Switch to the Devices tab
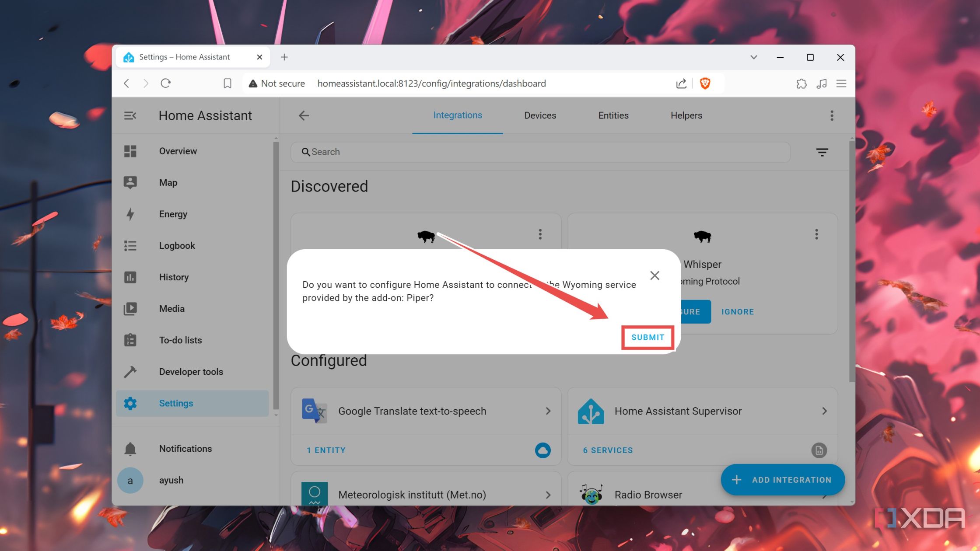Image resolution: width=980 pixels, height=551 pixels. tap(540, 115)
